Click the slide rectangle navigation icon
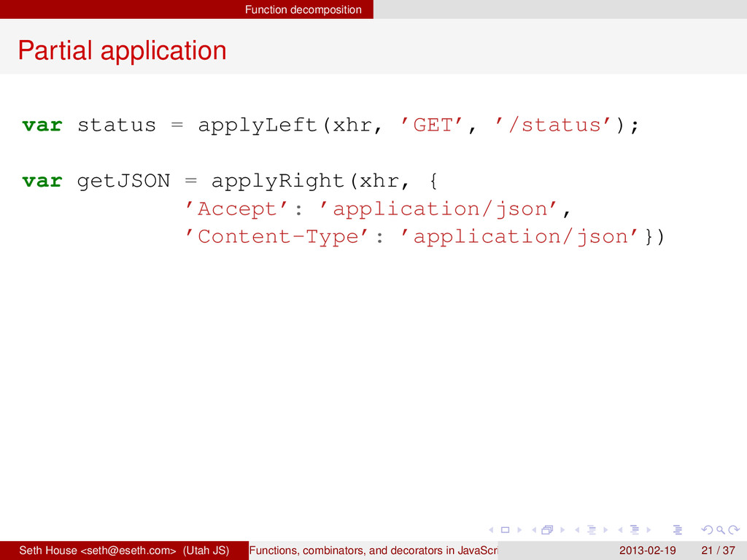 (505, 529)
